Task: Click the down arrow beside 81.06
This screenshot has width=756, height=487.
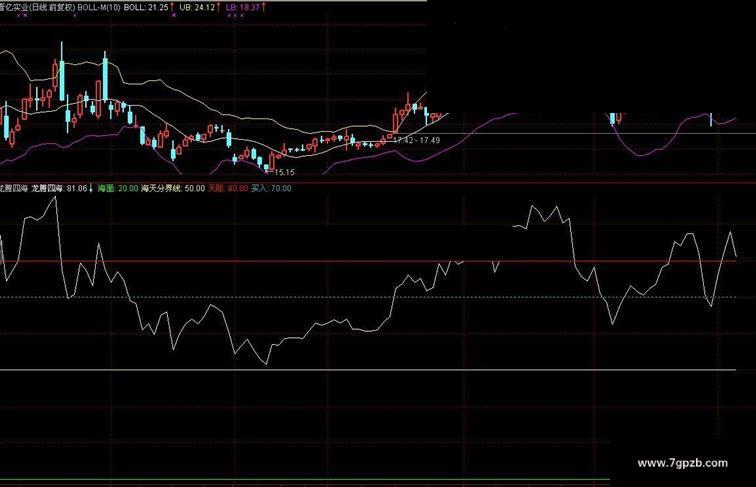Action: [x=91, y=188]
